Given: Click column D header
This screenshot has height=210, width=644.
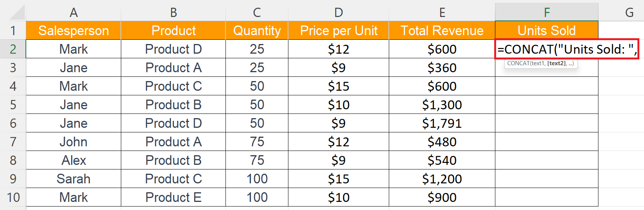Looking at the screenshot, I should click(x=338, y=13).
